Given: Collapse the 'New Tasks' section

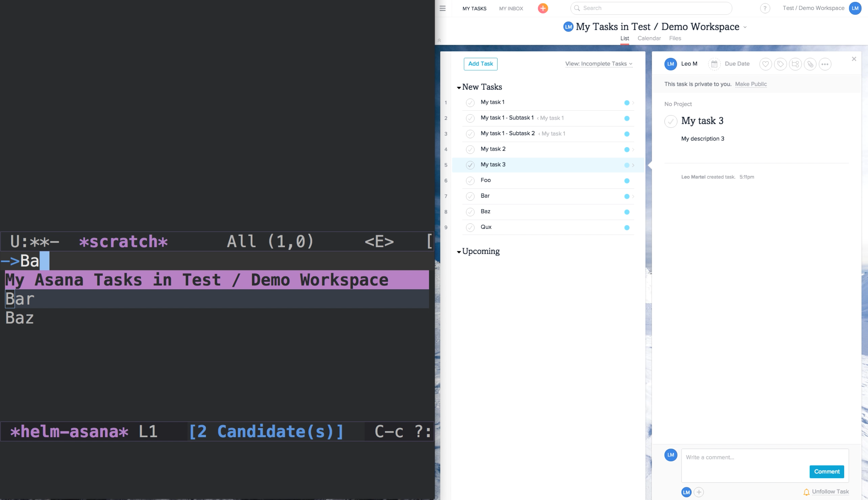Looking at the screenshot, I should [x=459, y=88].
